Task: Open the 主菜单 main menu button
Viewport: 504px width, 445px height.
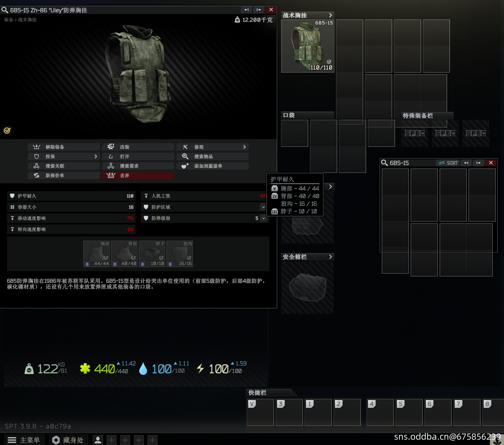Action: pyautogui.click(x=24, y=440)
